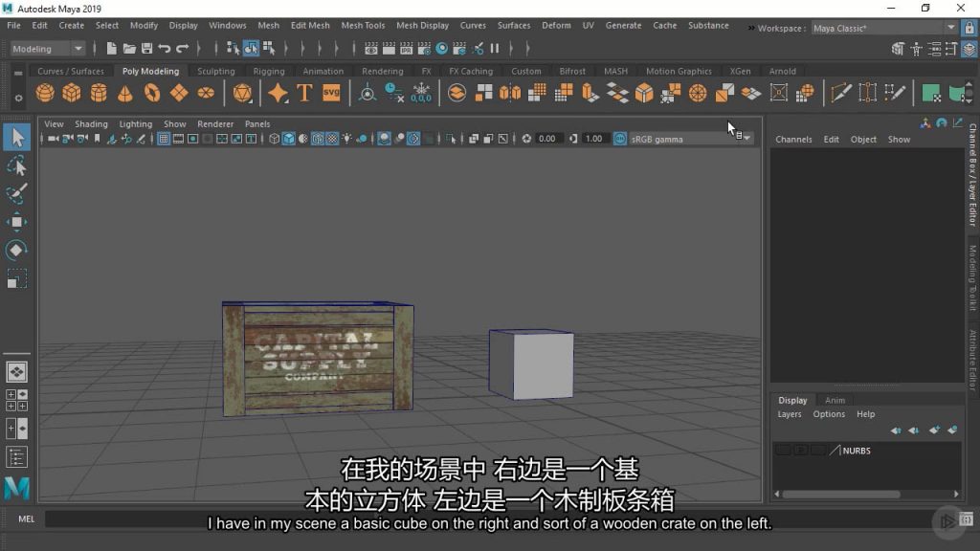The height and width of the screenshot is (551, 980).
Task: Create a polygon torus from the shelf
Action: click(152, 93)
